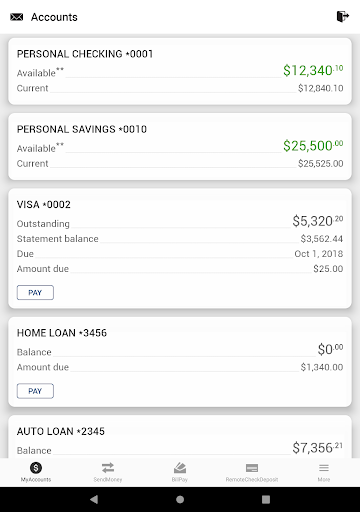
Task: Tap the $12,340.10 available balance
Action: coord(313,70)
